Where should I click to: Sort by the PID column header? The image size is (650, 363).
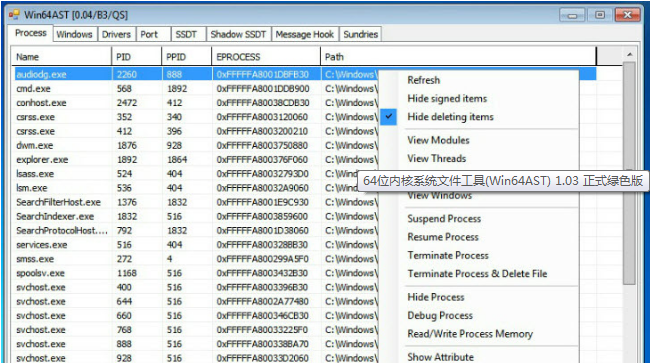pos(137,57)
